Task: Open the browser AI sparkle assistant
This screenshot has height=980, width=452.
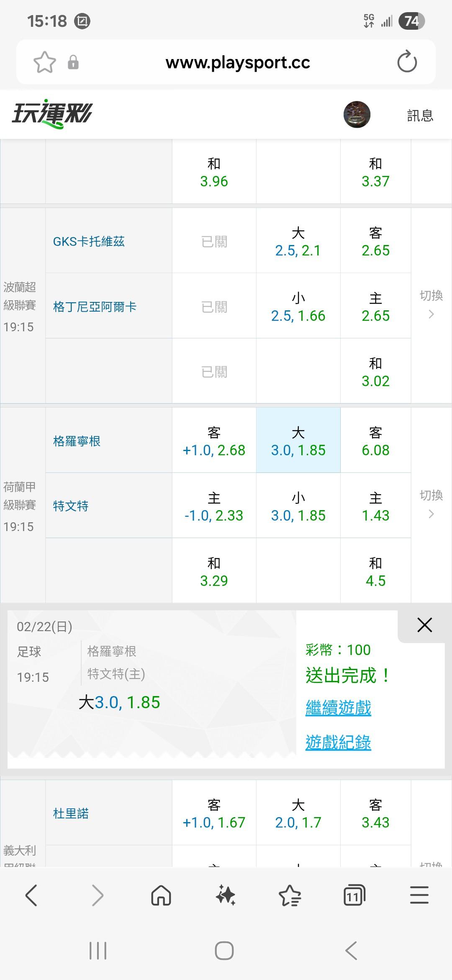Action: point(226,895)
